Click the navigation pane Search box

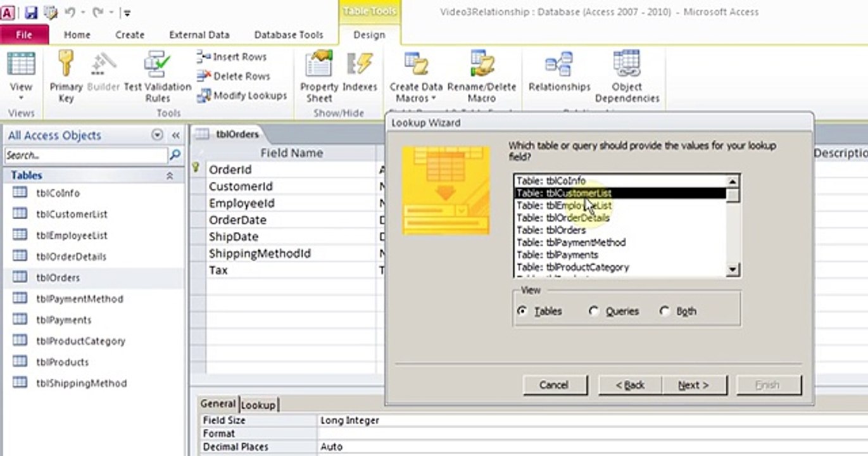pyautogui.click(x=85, y=155)
